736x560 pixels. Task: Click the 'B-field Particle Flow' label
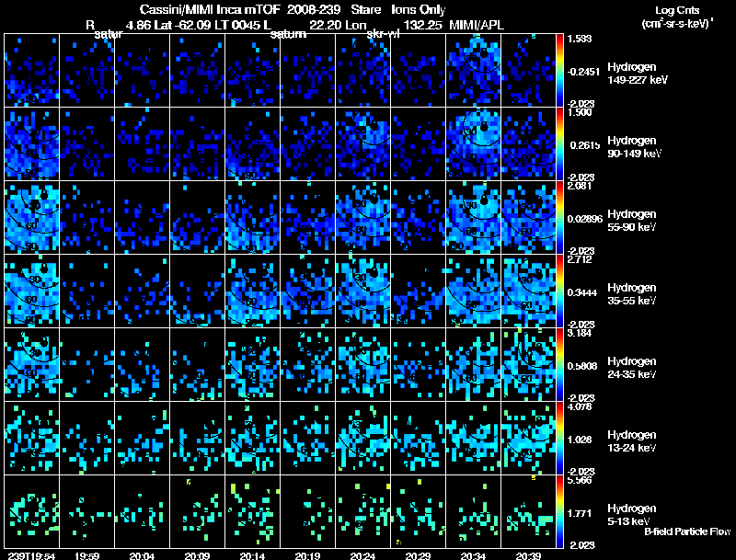(x=687, y=531)
